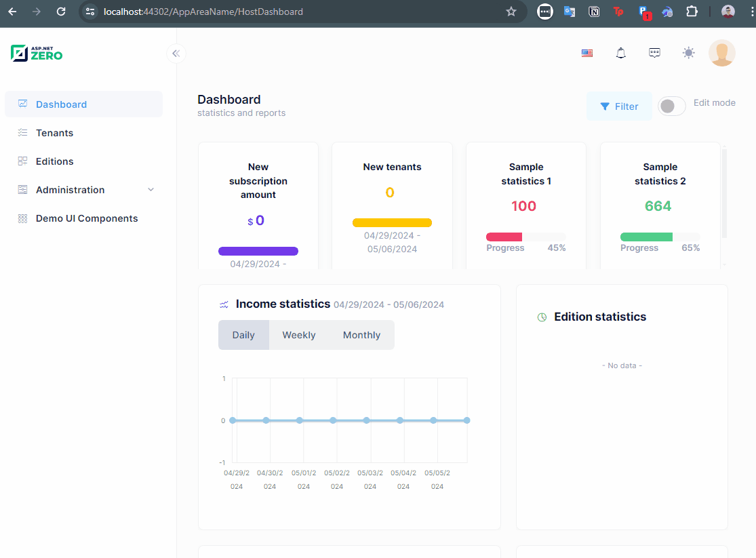Click the Editions grid icon in sidebar
This screenshot has height=558, width=756.
tap(22, 161)
